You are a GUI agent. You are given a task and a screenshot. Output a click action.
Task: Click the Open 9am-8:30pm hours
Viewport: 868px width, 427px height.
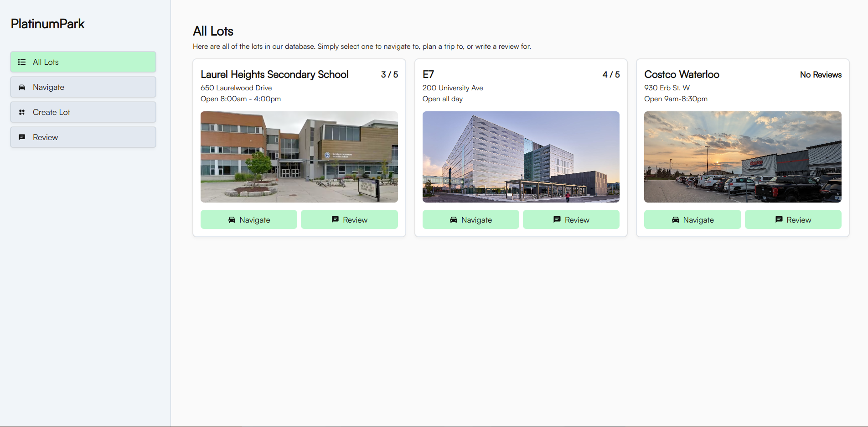coord(676,99)
